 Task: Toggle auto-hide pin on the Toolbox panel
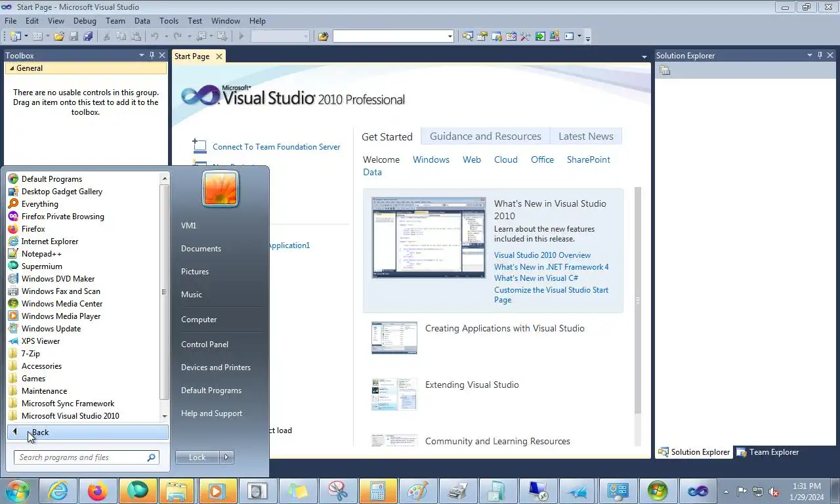pyautogui.click(x=152, y=56)
